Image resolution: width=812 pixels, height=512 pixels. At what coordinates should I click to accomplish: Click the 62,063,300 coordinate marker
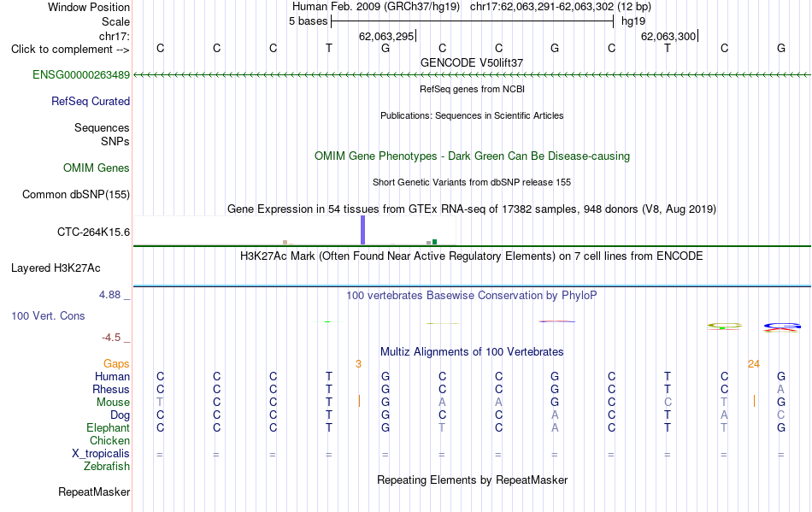668,36
